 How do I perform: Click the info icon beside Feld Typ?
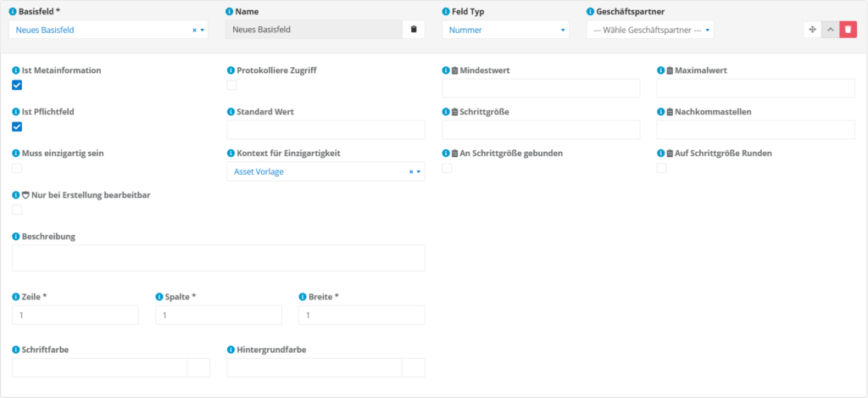pos(446,12)
